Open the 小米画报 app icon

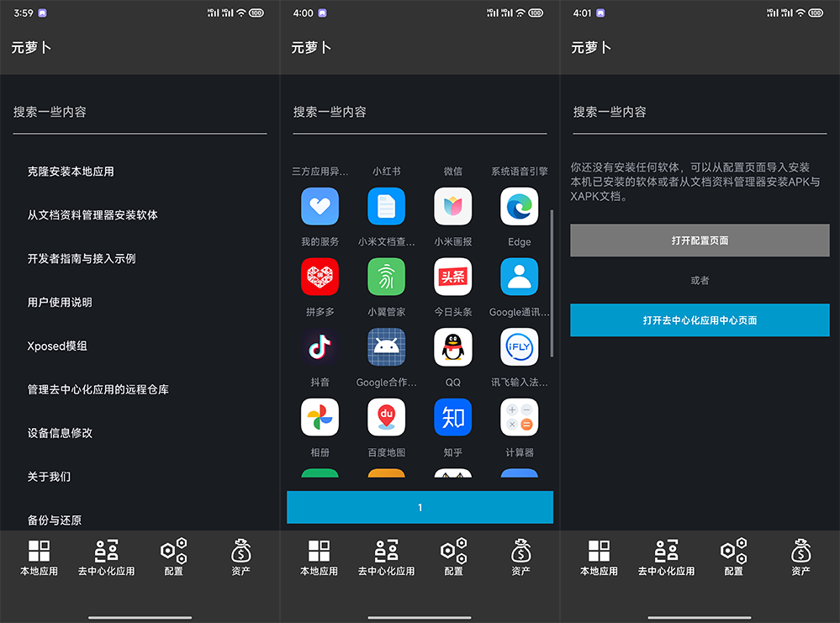coord(452,206)
